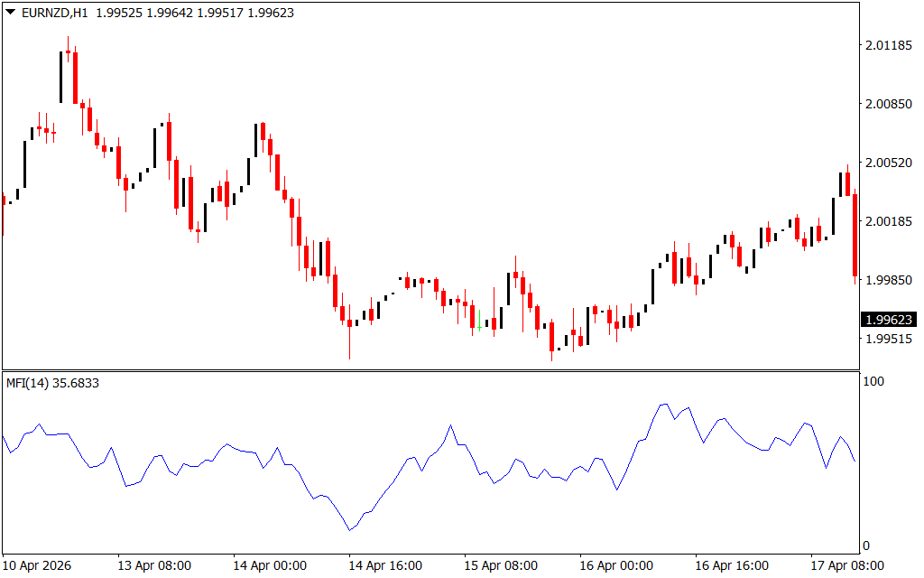The height and width of the screenshot is (578, 924).
Task: Select the 14 Apr 16:00 time marker
Action: [x=385, y=565]
